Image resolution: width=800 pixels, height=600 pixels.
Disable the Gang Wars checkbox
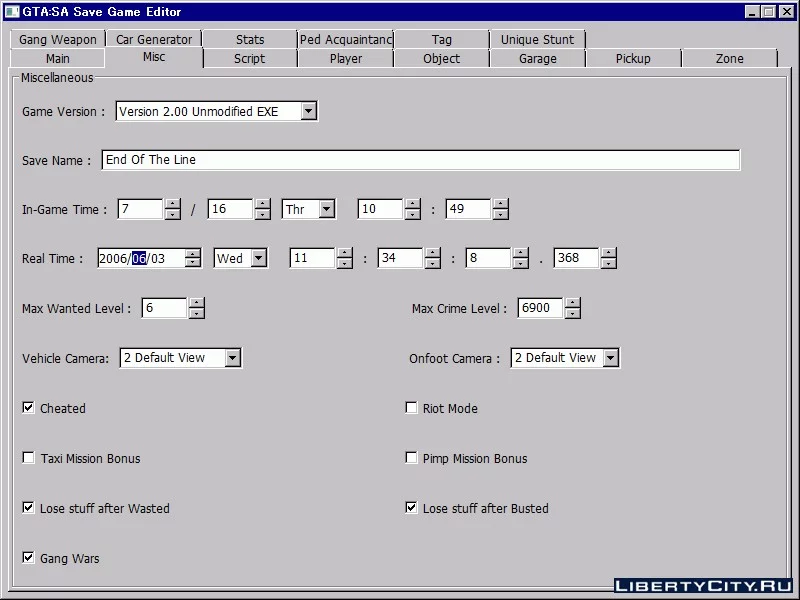tap(28, 558)
